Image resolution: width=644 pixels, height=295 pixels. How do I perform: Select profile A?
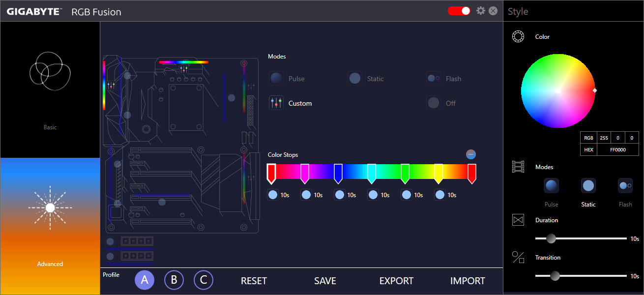click(x=145, y=280)
